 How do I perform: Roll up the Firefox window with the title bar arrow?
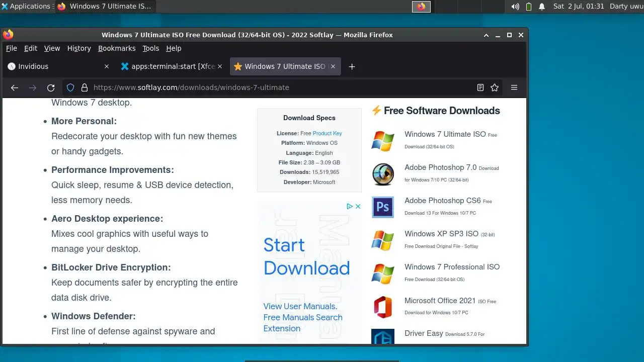pos(486,35)
